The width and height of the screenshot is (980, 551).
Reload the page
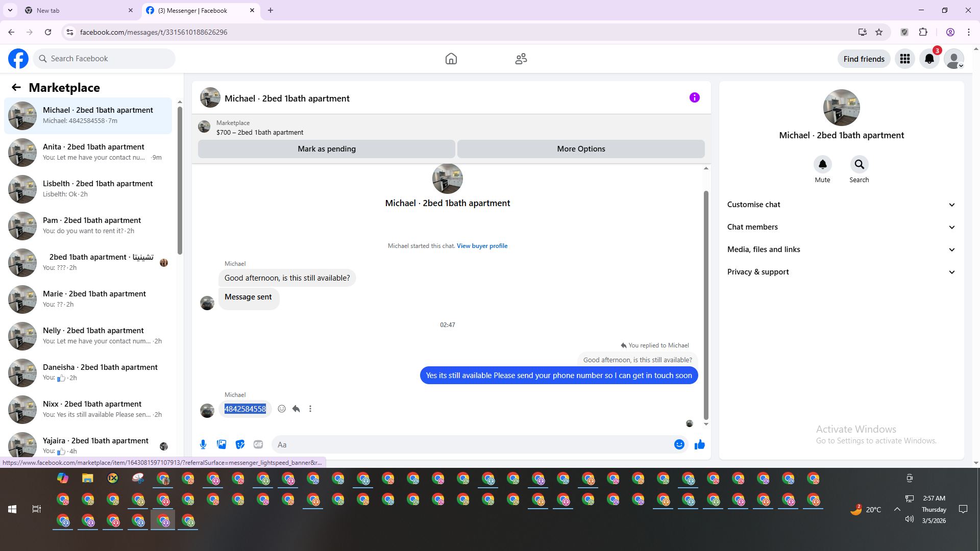click(48, 32)
